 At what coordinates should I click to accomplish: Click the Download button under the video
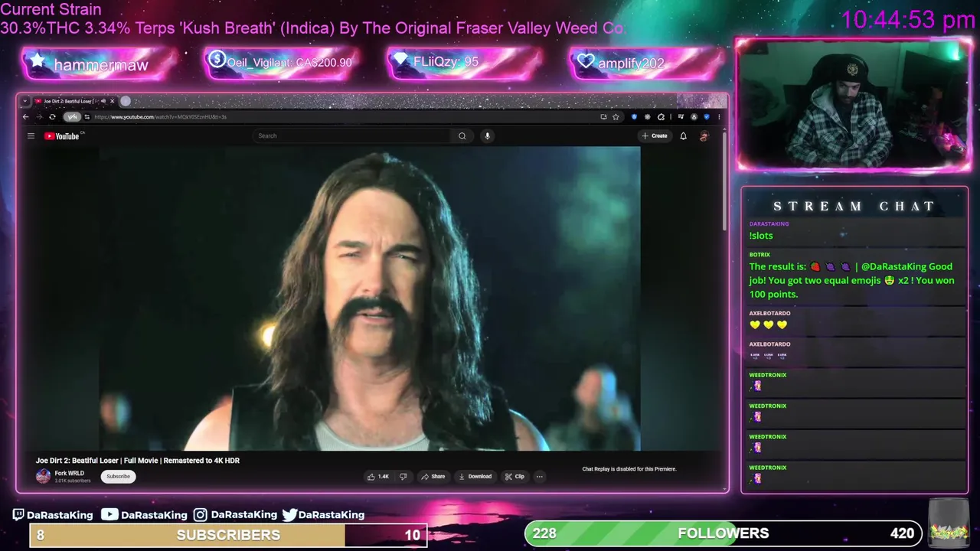point(475,476)
